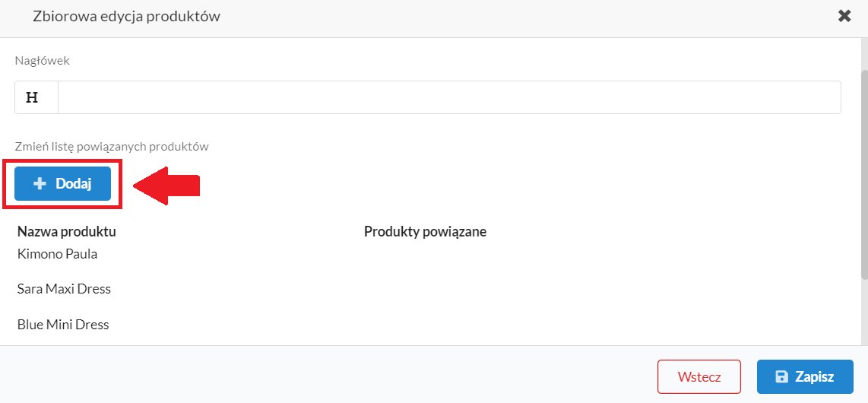Click the plus icon inside Dodaj

(40, 184)
